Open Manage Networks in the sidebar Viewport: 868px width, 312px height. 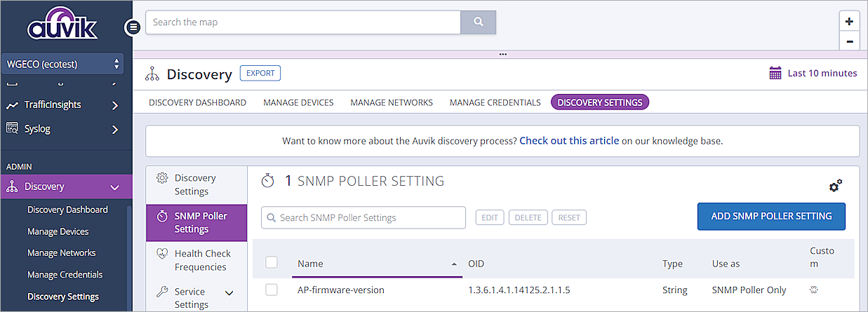pyautogui.click(x=61, y=252)
